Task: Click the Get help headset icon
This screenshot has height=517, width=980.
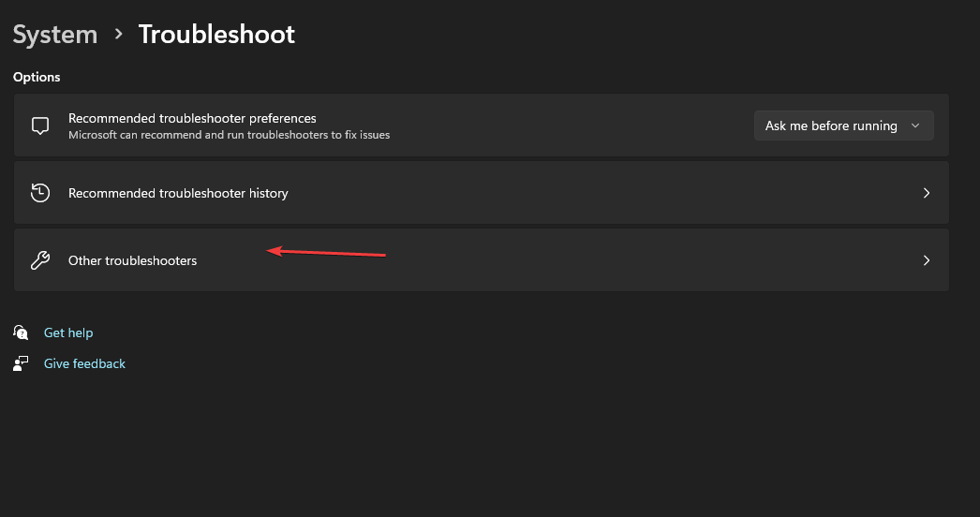Action: (21, 332)
